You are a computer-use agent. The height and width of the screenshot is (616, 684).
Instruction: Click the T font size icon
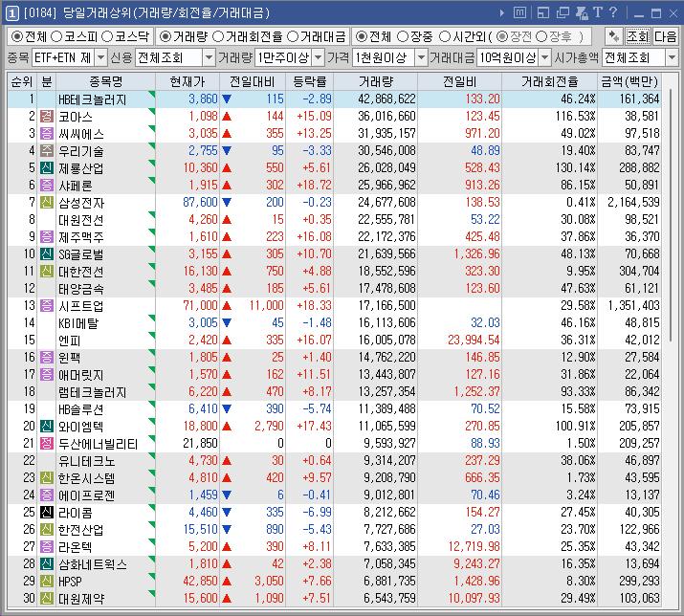point(598,12)
